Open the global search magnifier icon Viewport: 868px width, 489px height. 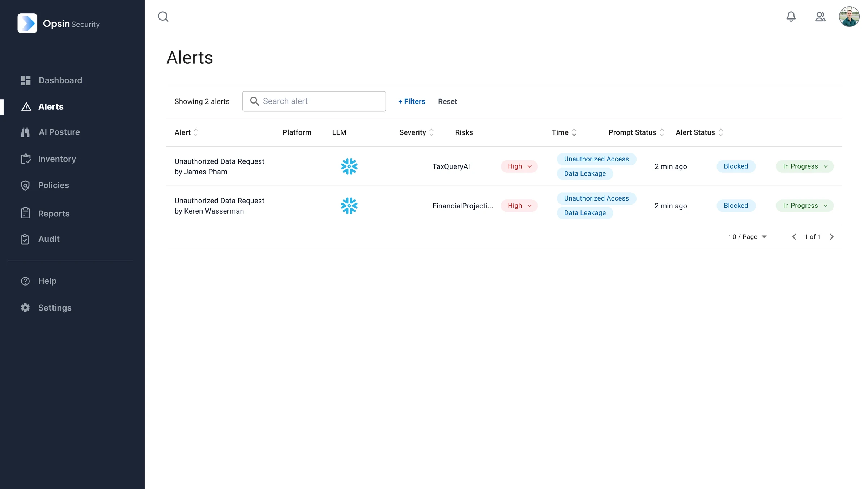[x=163, y=17]
